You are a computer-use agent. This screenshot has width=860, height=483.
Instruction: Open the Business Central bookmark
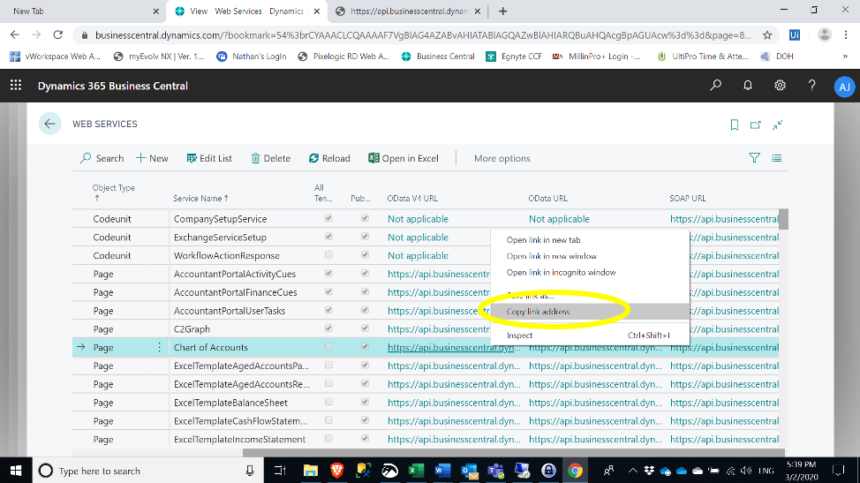pyautogui.click(x=438, y=56)
